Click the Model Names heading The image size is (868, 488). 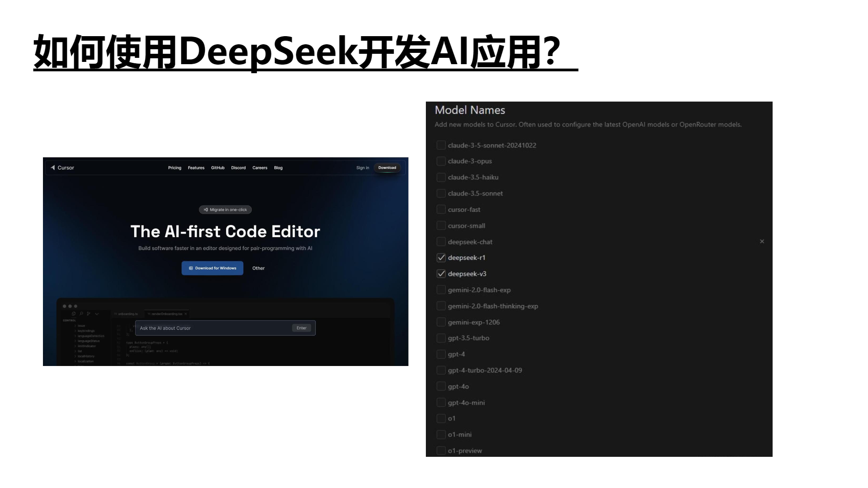(470, 110)
